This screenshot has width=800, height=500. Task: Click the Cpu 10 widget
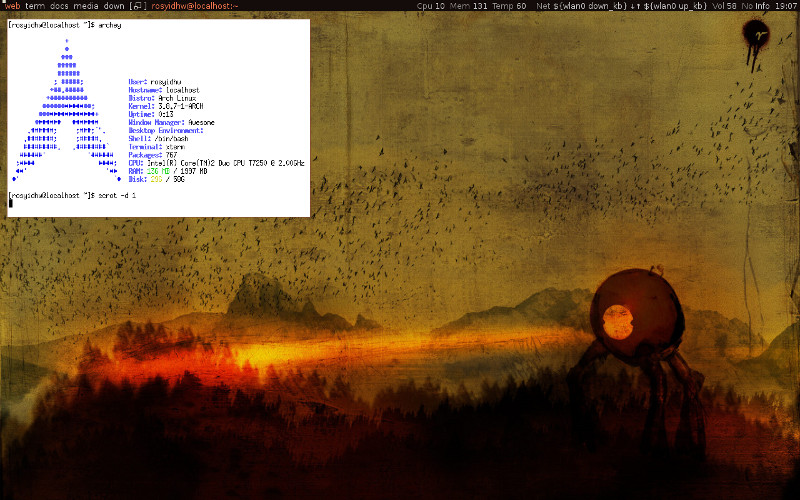click(431, 6)
